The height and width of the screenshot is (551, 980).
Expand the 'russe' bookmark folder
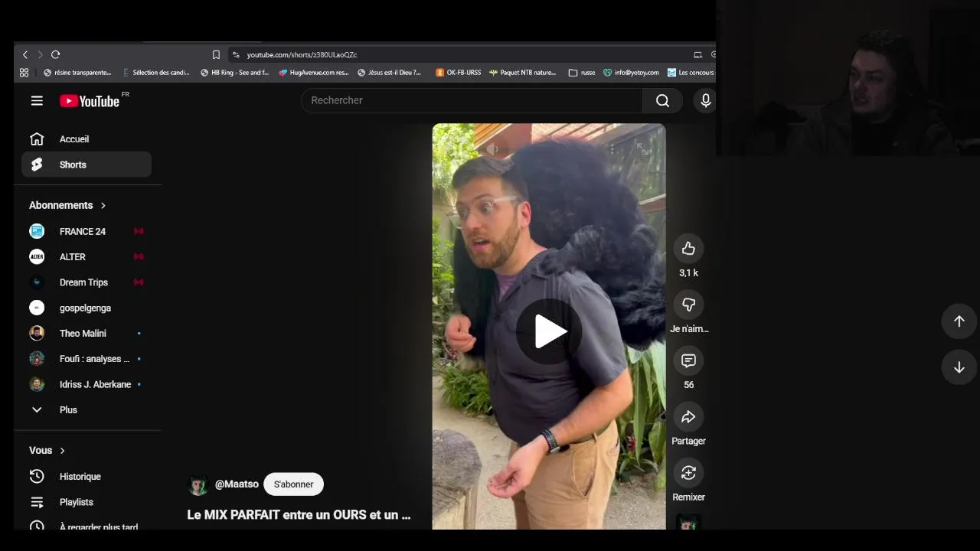pos(582,73)
